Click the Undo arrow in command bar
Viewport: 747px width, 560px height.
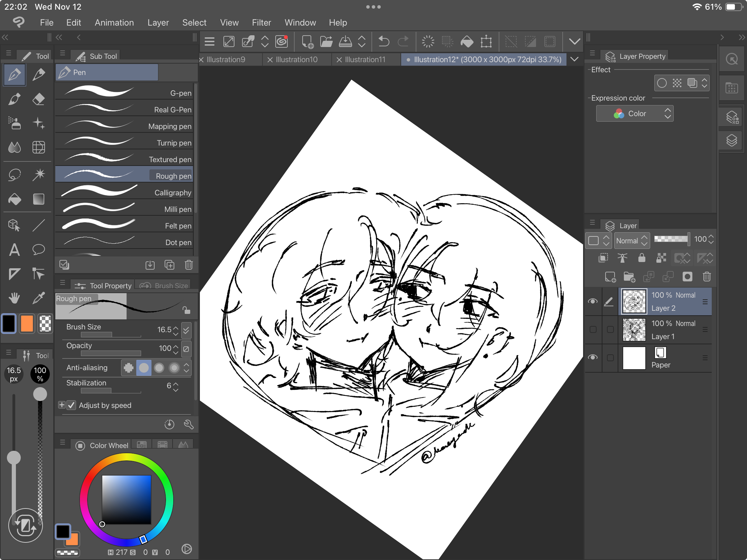pos(384,41)
